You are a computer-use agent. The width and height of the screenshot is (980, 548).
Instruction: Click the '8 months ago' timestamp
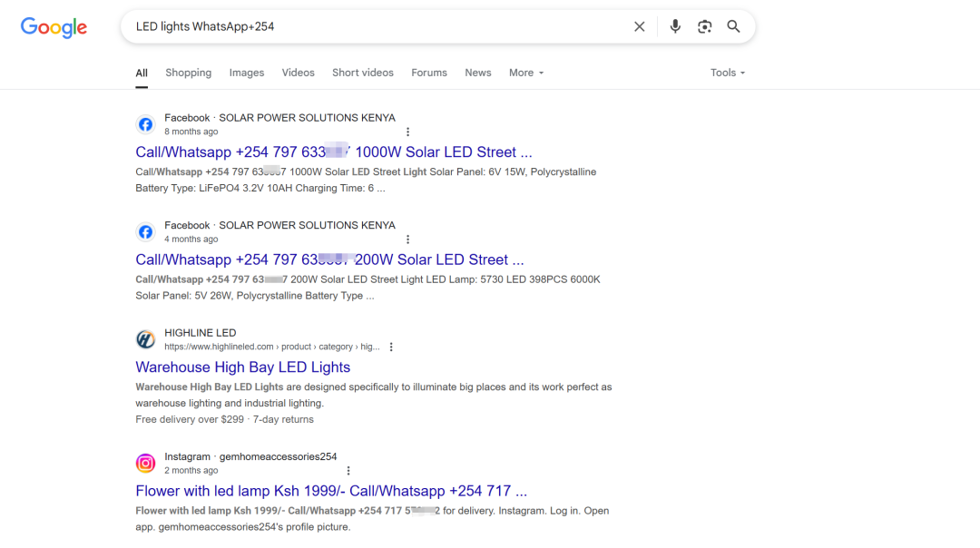[191, 132]
